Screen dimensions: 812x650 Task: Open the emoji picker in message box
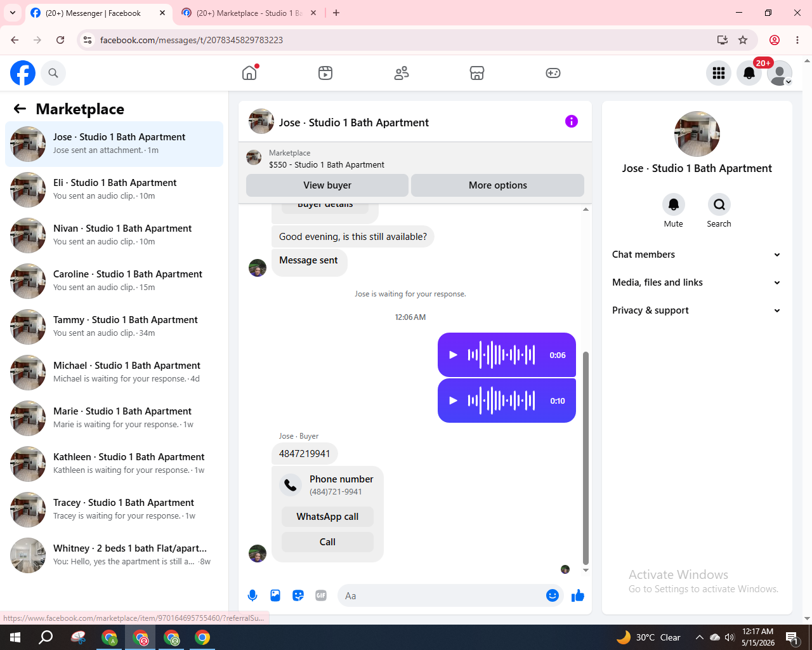click(x=553, y=595)
